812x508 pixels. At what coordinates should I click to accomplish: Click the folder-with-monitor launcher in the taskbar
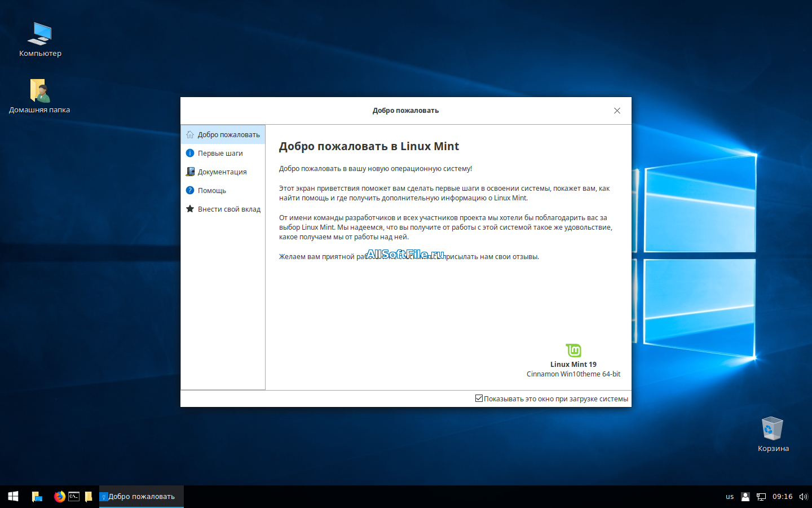pos(37,497)
